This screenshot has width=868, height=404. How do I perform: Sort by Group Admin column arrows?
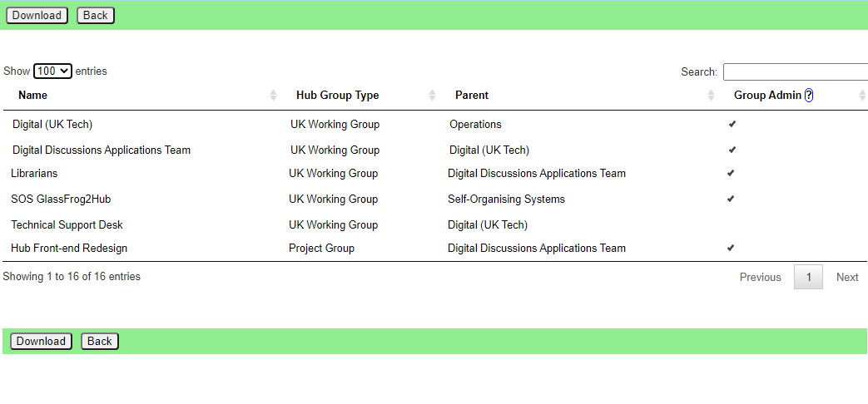click(862, 95)
